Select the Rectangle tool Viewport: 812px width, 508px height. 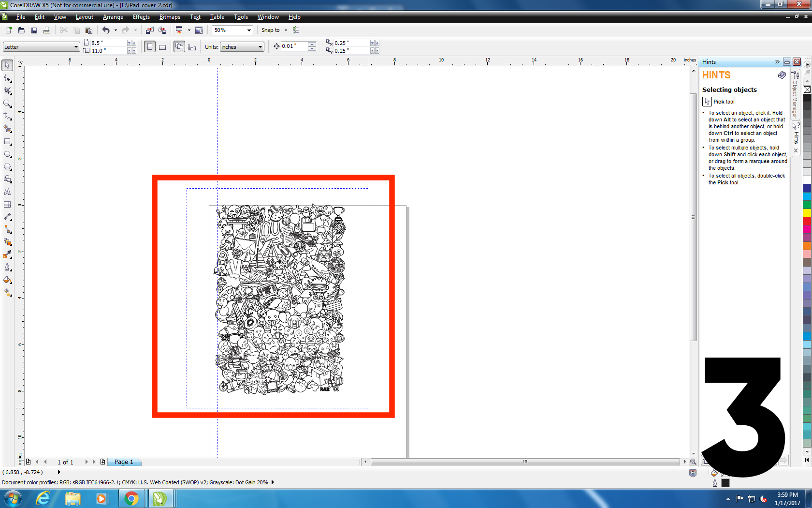(7, 142)
